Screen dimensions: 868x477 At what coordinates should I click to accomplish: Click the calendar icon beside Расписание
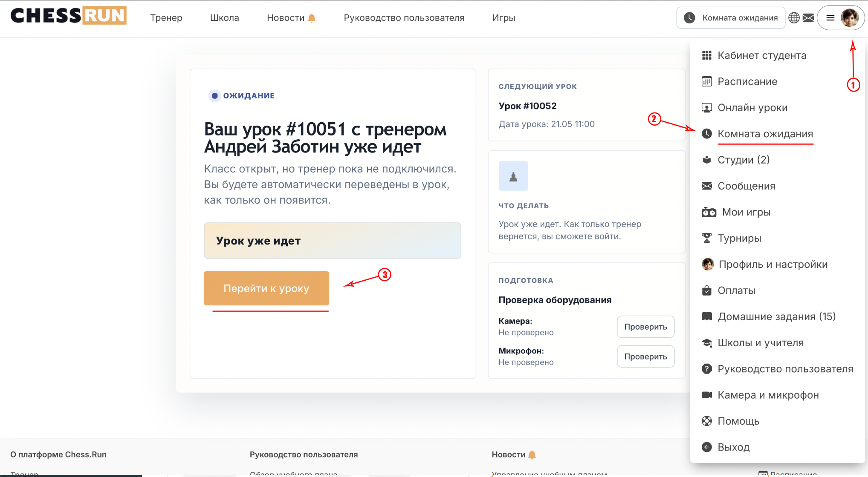(707, 81)
